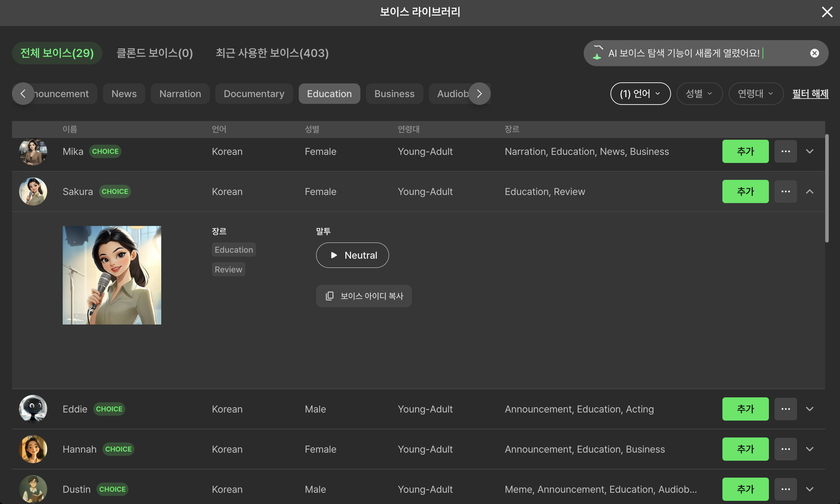The image size is (840, 504).
Task: Toggle the News genre filter chip
Action: point(124,94)
